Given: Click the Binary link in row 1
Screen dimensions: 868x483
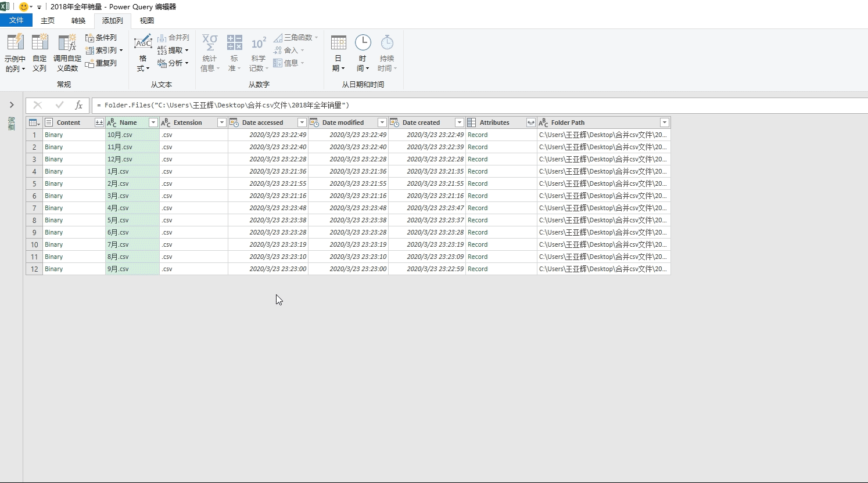Looking at the screenshot, I should point(53,135).
